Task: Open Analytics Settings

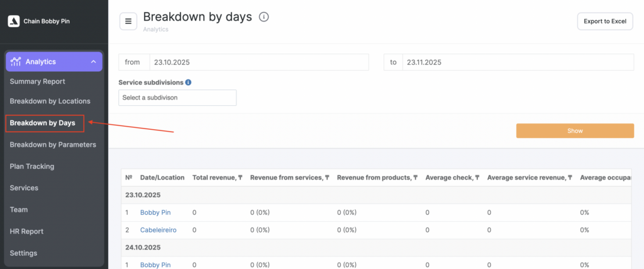Action: click(x=23, y=253)
